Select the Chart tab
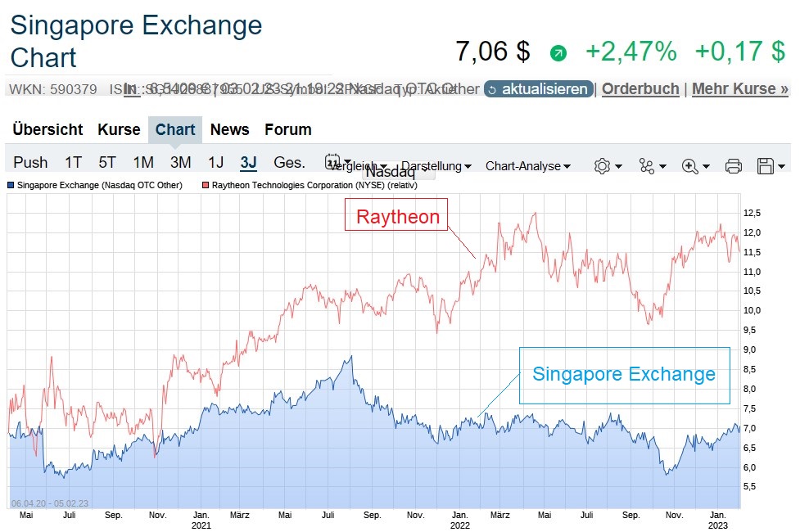 pos(175,129)
